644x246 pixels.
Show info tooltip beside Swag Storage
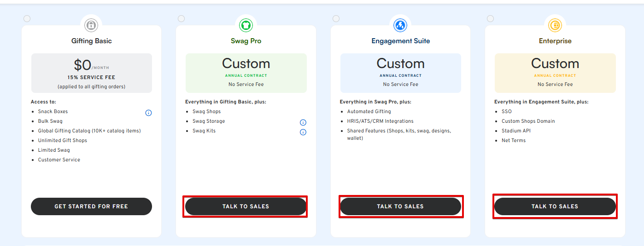point(303,122)
